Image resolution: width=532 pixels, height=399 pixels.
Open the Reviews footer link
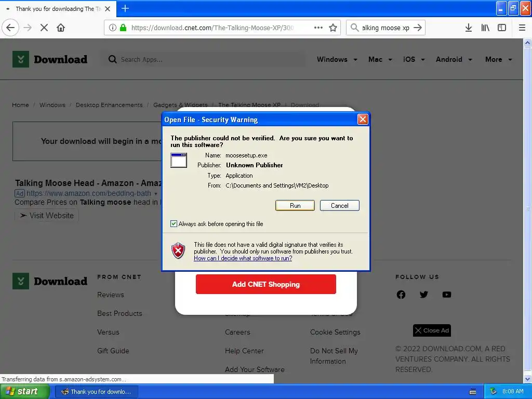111,295
